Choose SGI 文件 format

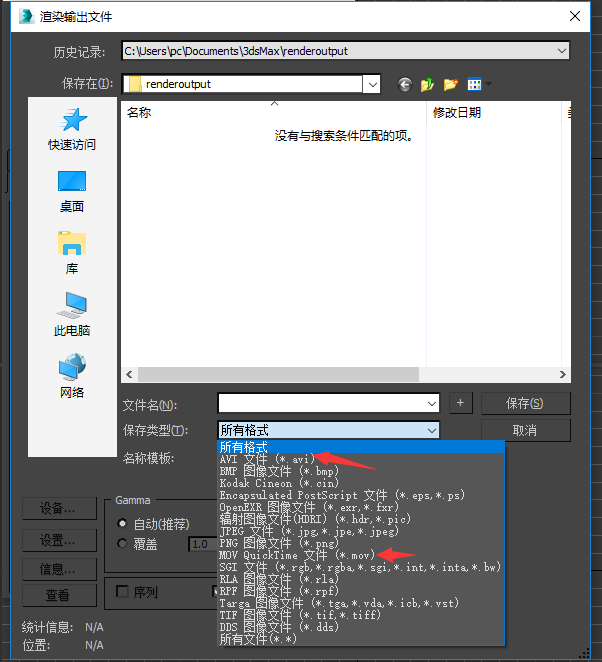click(360, 567)
